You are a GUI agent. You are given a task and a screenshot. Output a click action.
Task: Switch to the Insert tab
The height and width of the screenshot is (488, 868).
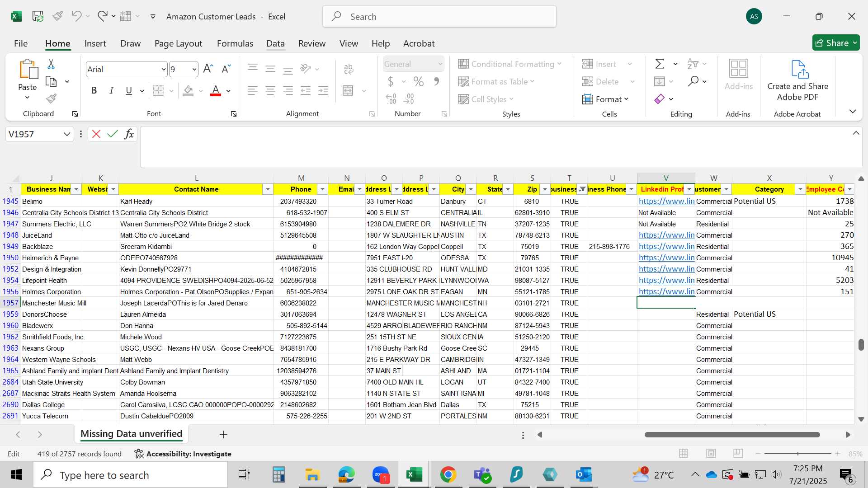[95, 43]
